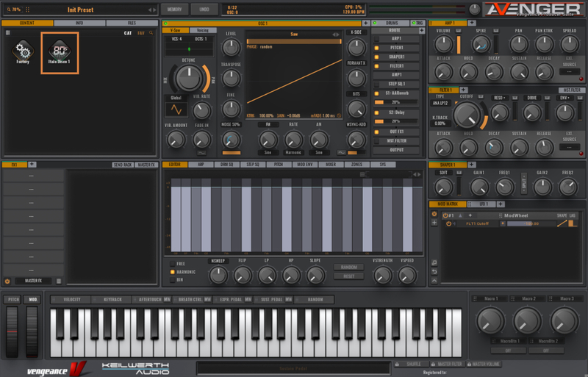Screen dimensions: 588x377
Task: Open the Factory preset category icon
Action: 23,51
